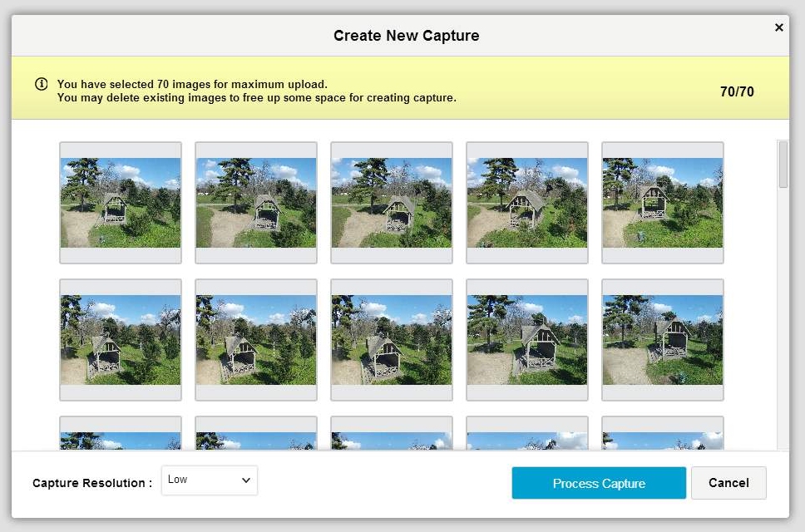
Task: Select the fourth thumbnail in the first row
Action: click(x=527, y=203)
